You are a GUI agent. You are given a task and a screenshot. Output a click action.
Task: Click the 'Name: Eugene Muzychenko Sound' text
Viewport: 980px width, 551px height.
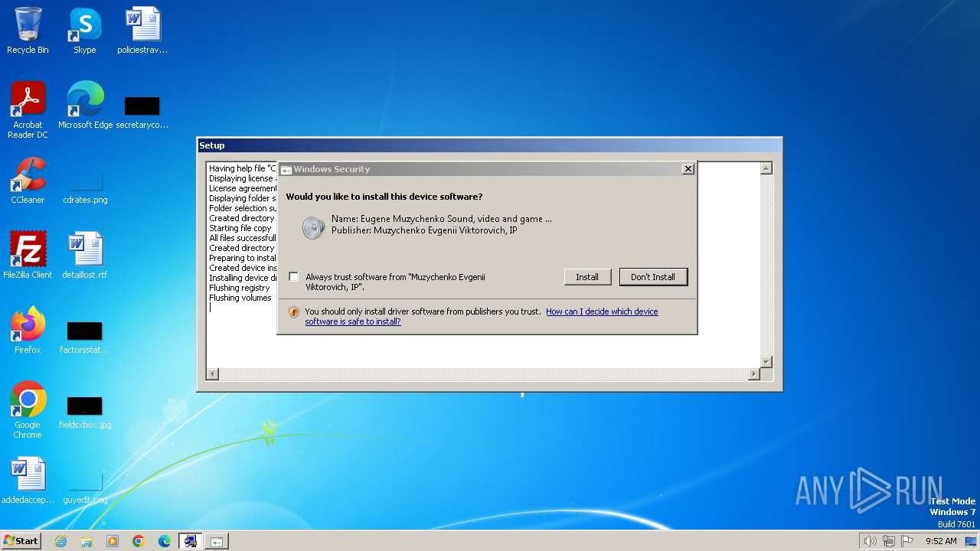coord(442,219)
